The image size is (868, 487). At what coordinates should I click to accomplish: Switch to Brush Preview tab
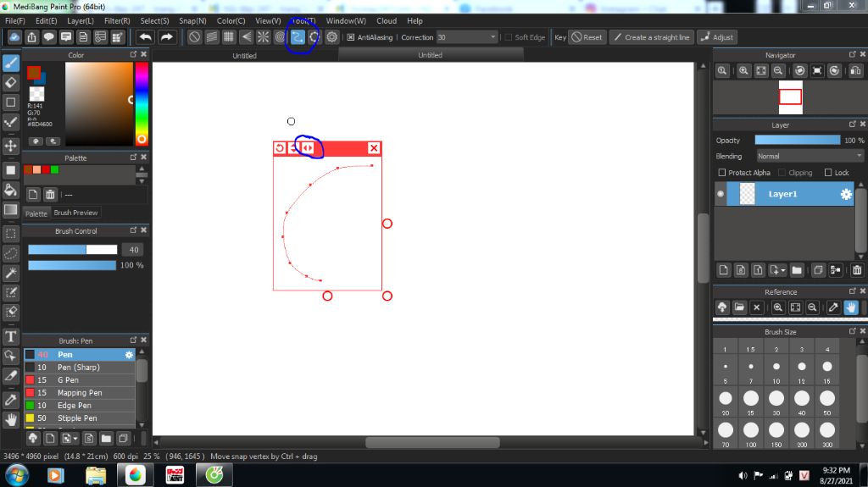(75, 213)
